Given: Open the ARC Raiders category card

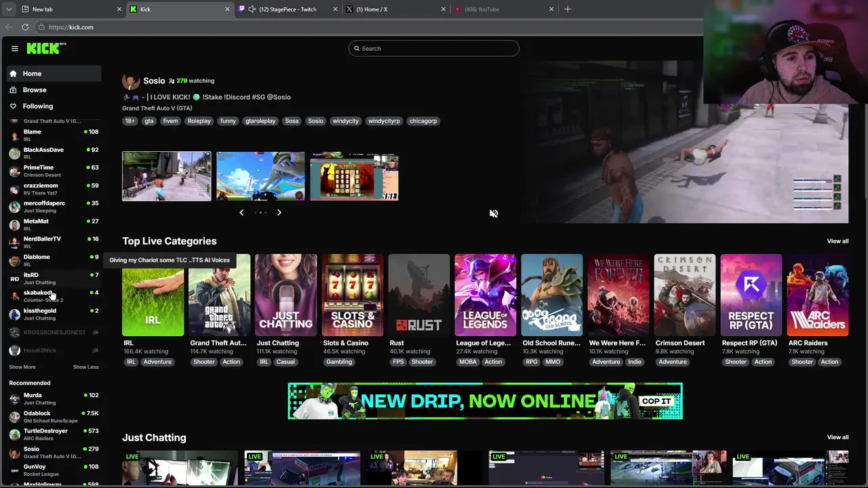Looking at the screenshot, I should (817, 295).
